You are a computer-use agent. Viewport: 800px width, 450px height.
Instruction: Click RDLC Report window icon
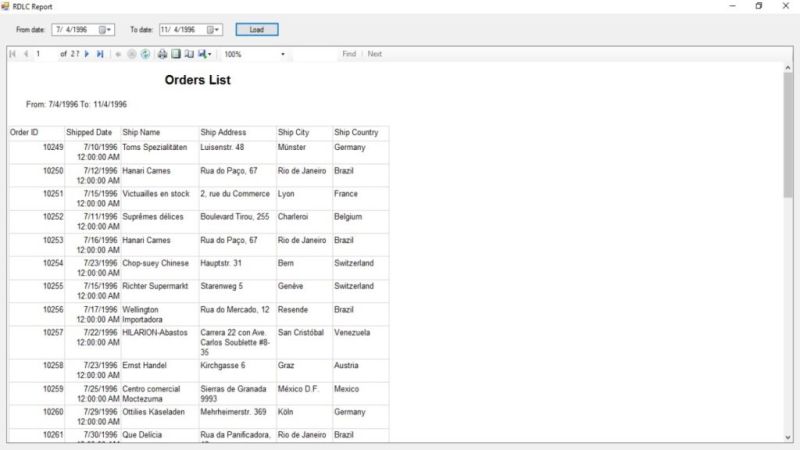[5, 6]
